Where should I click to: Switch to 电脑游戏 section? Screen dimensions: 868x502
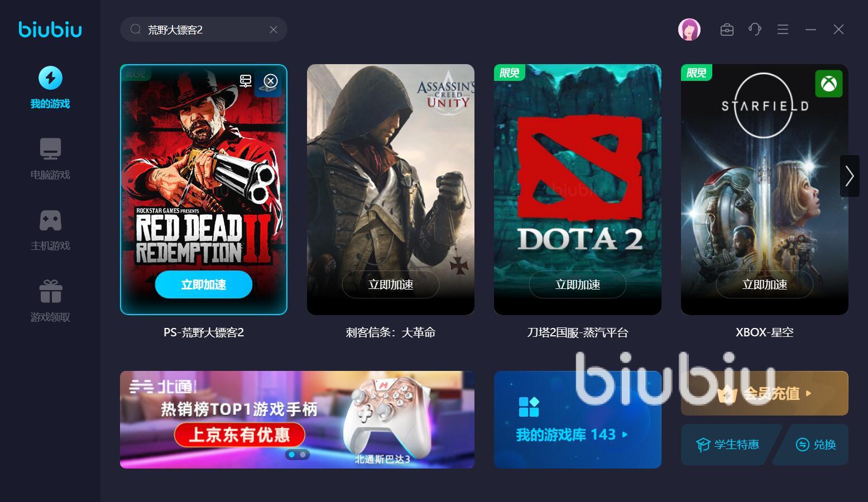click(x=50, y=159)
